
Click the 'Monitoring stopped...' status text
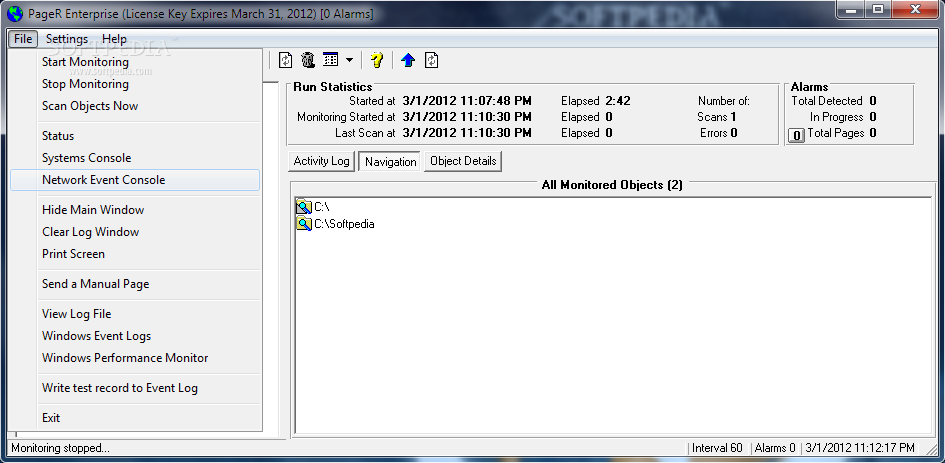[x=60, y=448]
